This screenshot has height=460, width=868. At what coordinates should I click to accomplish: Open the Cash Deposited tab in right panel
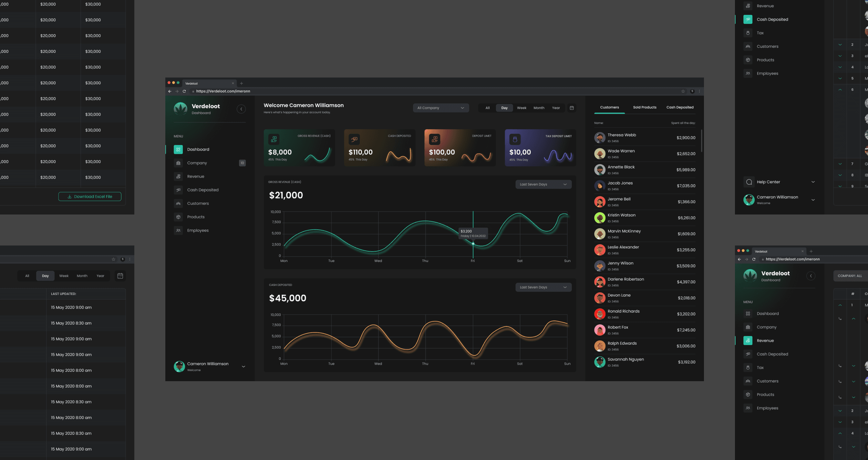tap(680, 107)
